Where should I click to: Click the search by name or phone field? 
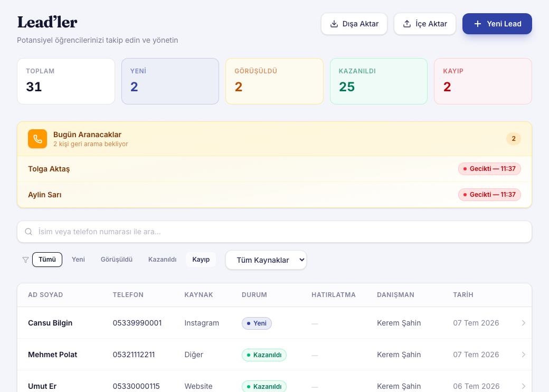pos(274,232)
